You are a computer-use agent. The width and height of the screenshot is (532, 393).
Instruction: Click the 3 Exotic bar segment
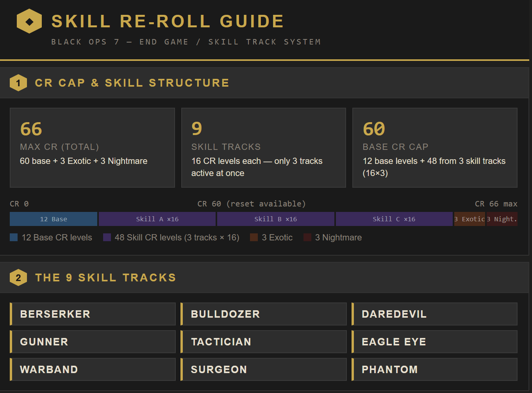click(x=470, y=219)
